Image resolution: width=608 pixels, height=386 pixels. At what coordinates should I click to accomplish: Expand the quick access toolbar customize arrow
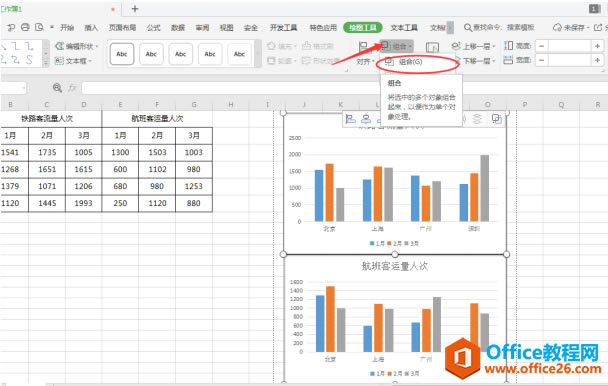tap(52, 27)
